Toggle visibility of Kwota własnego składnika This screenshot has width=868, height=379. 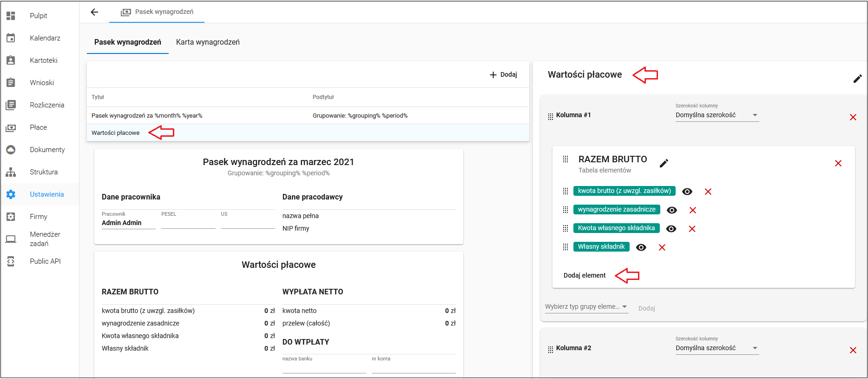(671, 229)
